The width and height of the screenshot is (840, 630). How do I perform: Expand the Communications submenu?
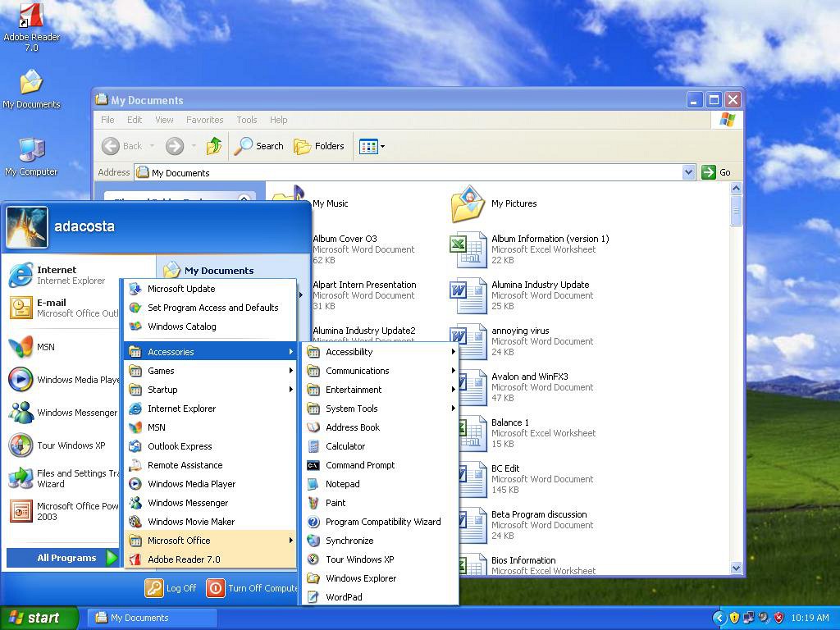pos(381,371)
